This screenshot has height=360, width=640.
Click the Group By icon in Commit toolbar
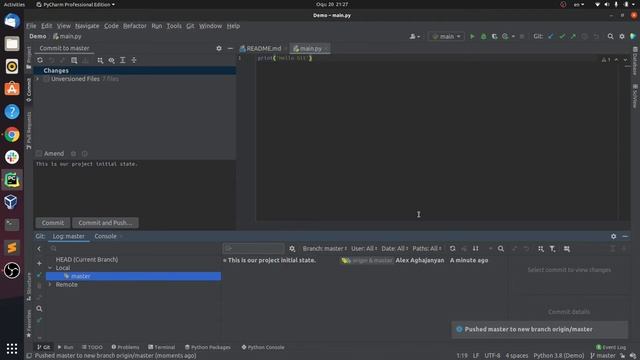(x=100, y=60)
